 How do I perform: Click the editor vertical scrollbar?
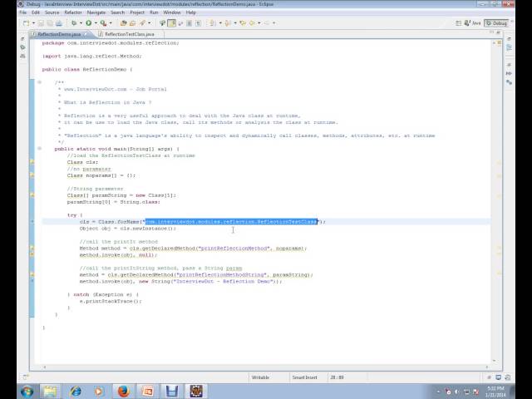pos(494,201)
